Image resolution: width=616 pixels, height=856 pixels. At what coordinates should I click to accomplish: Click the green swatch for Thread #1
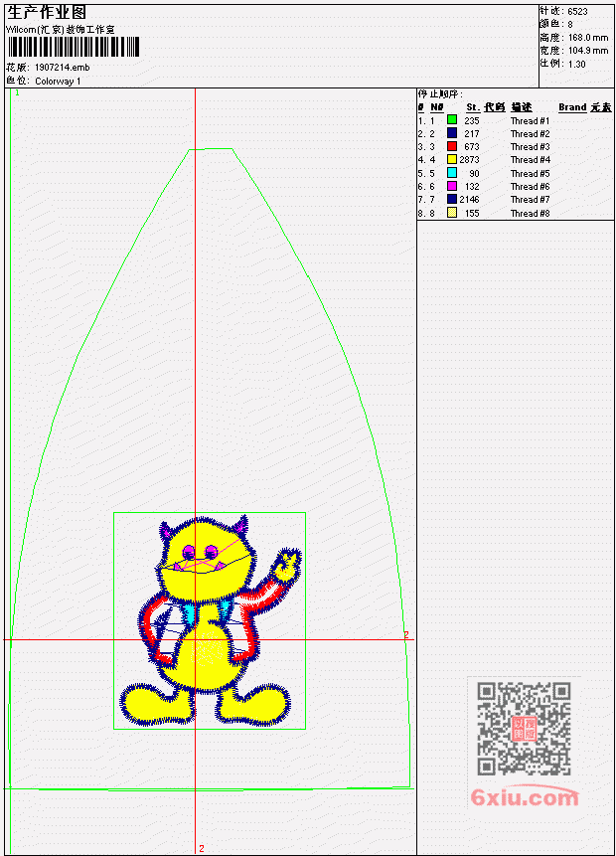(452, 119)
